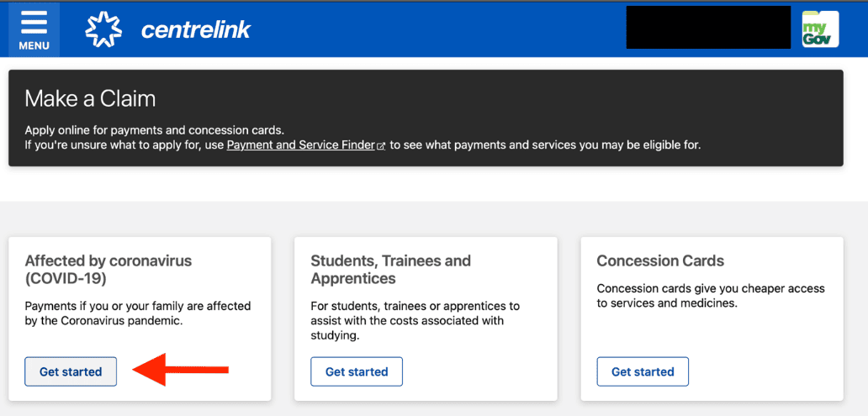Select the Affected by coronavirus (COVID-19) heading

[x=108, y=270]
